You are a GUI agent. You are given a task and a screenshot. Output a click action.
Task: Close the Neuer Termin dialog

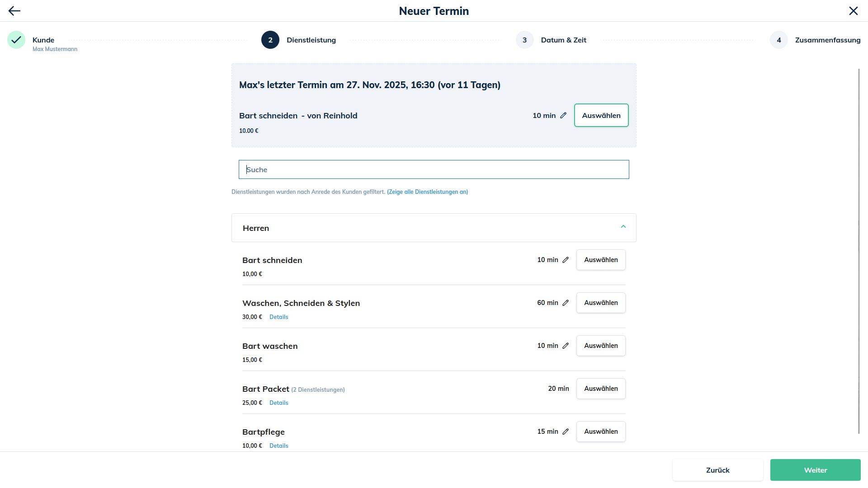click(x=853, y=11)
